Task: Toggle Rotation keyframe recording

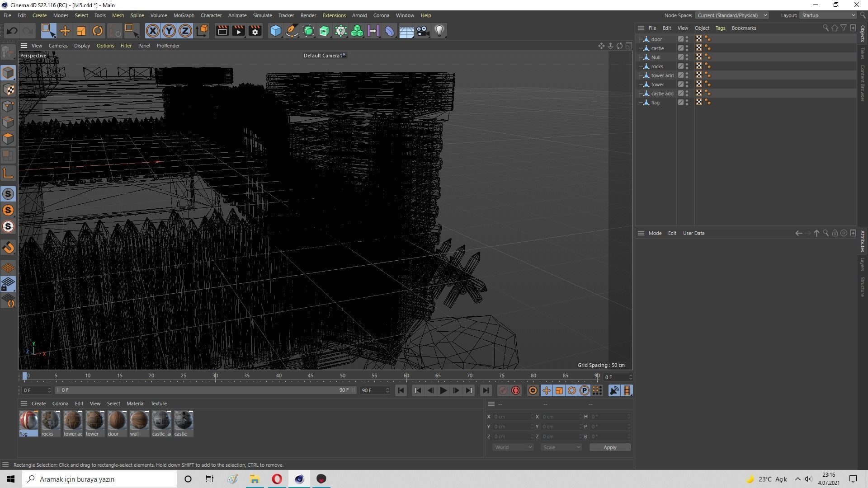Action: 572,390
